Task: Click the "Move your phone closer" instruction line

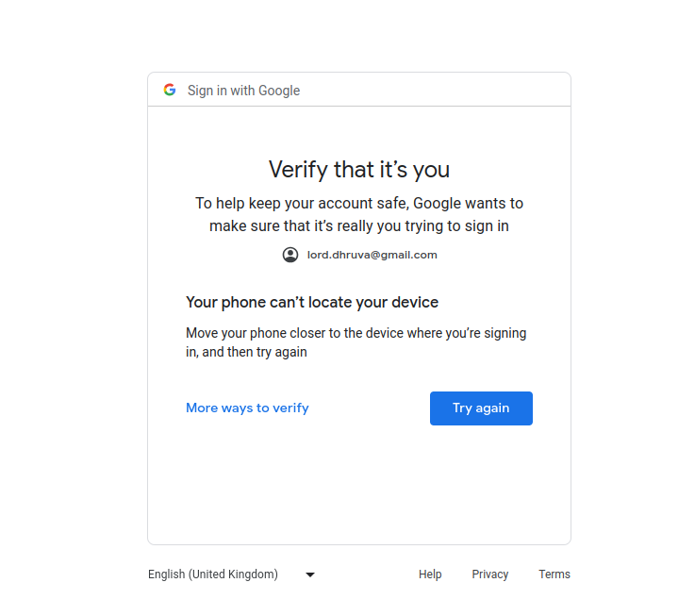Action: (x=356, y=333)
